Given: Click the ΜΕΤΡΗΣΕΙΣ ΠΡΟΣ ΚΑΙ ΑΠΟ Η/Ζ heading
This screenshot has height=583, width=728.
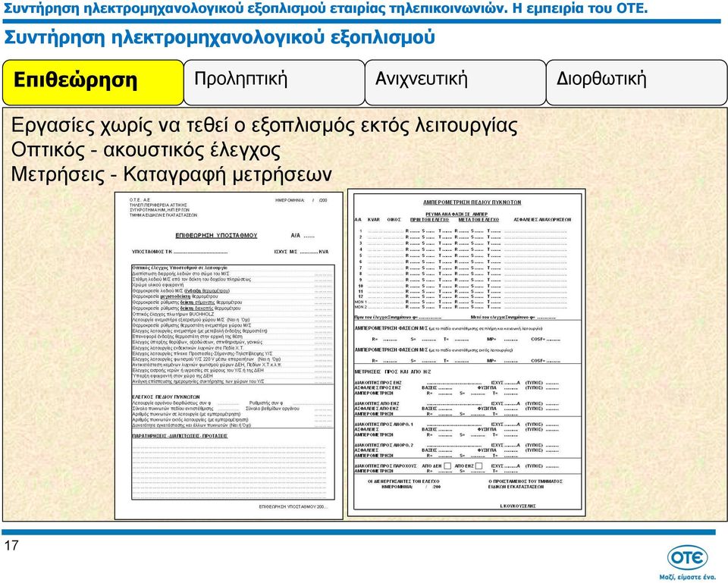Looking at the screenshot, I should pos(393,371).
